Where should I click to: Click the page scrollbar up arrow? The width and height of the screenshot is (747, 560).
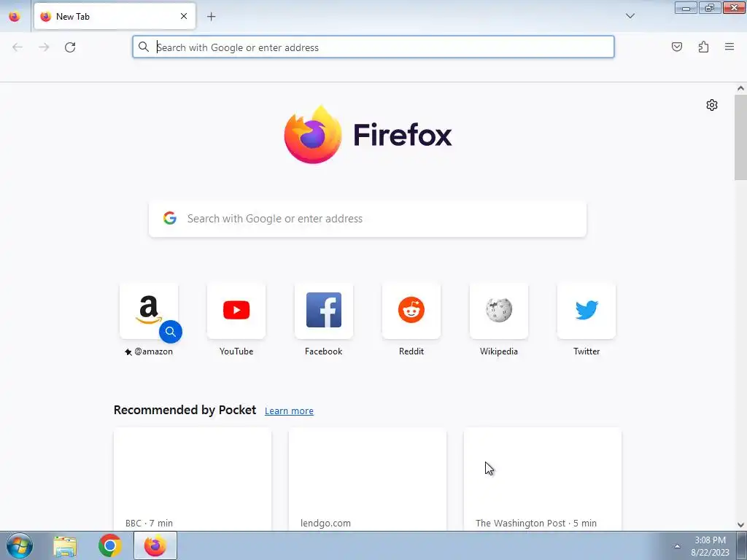740,88
